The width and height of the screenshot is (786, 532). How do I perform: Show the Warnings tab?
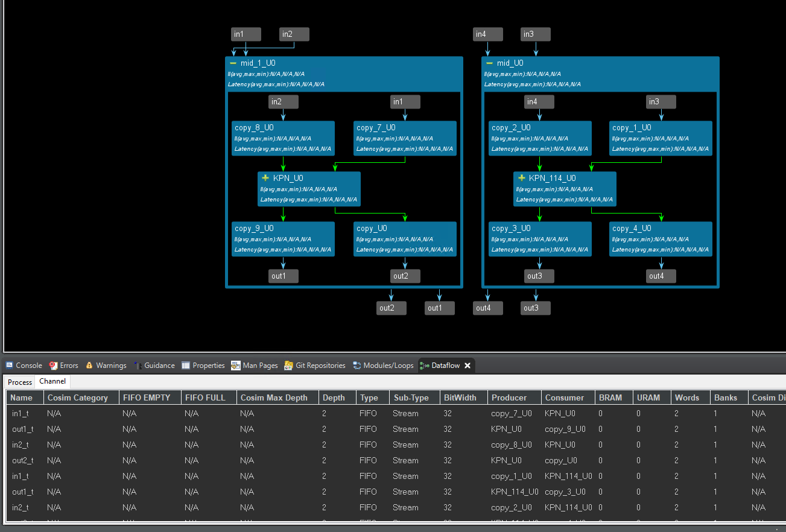106,366
